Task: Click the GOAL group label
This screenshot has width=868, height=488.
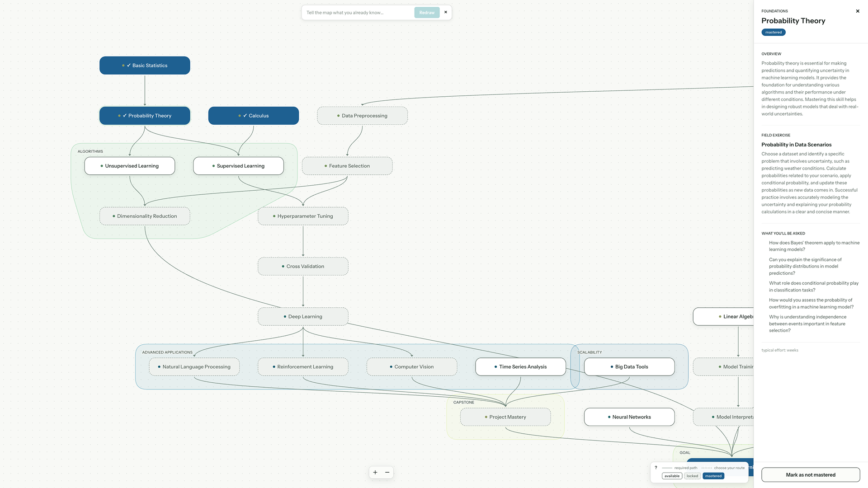Action: click(x=685, y=452)
